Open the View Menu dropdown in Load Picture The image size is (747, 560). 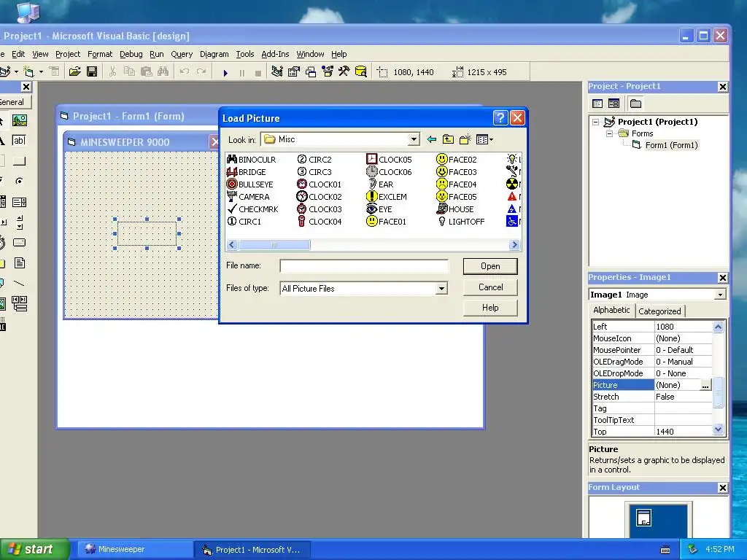484,139
